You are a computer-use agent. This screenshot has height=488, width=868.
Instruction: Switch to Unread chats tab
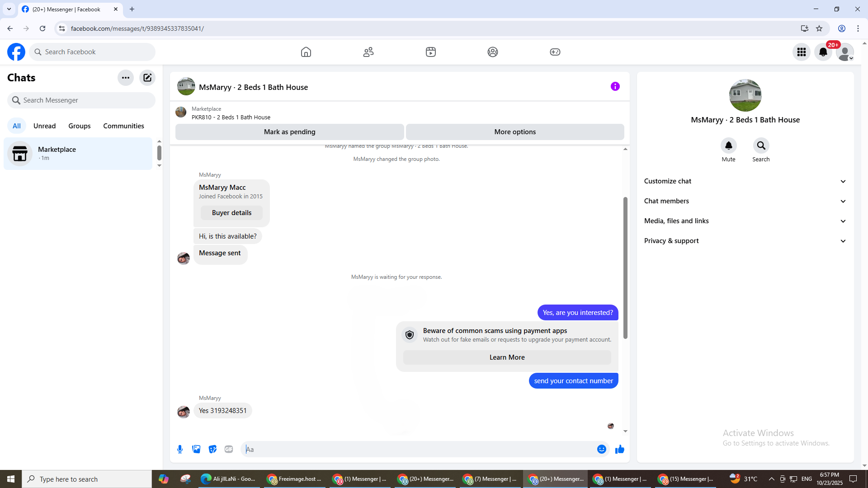click(44, 126)
